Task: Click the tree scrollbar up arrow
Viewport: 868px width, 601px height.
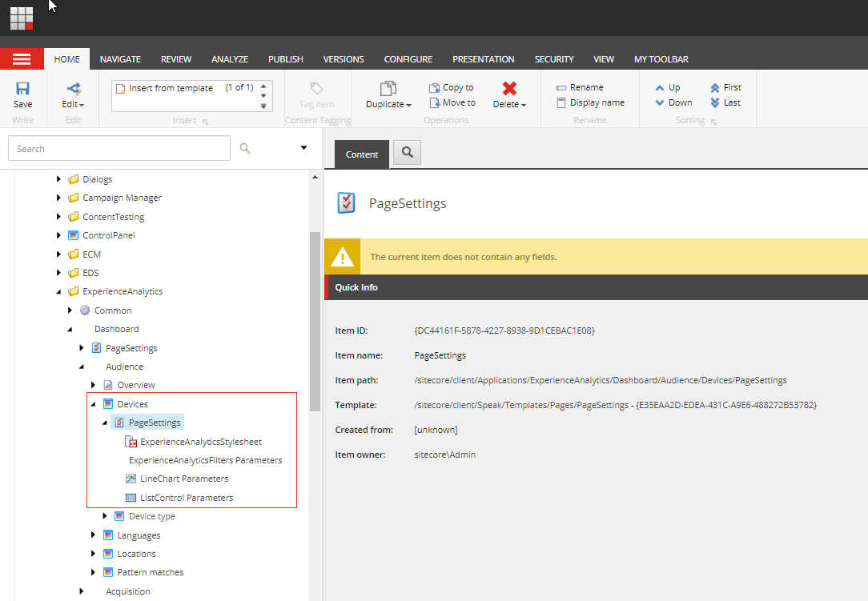Action: point(315,177)
